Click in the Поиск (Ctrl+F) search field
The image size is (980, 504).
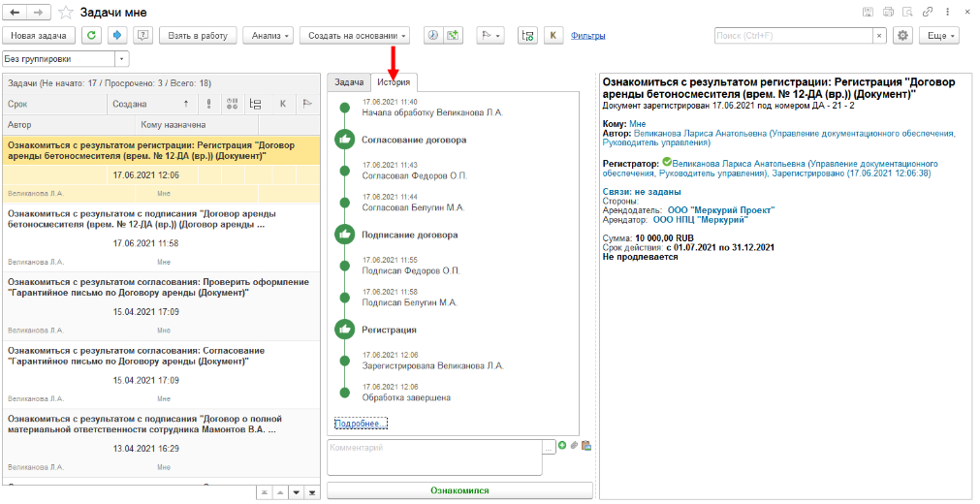(x=794, y=36)
